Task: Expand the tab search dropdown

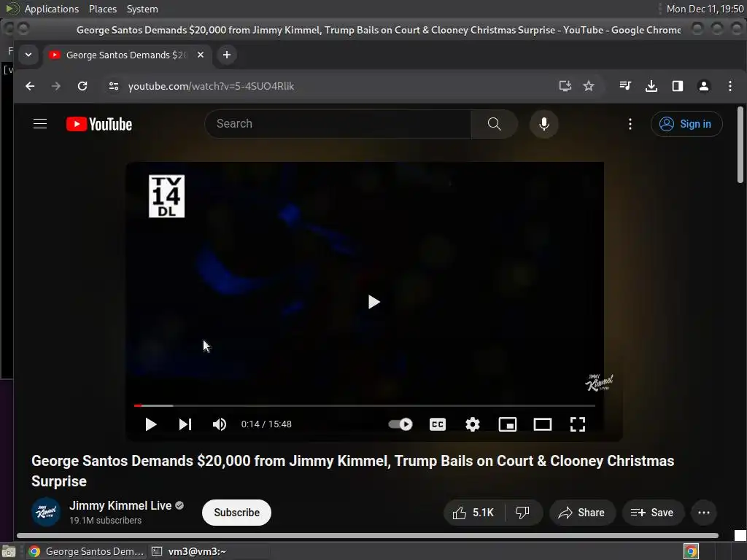Action: point(28,55)
